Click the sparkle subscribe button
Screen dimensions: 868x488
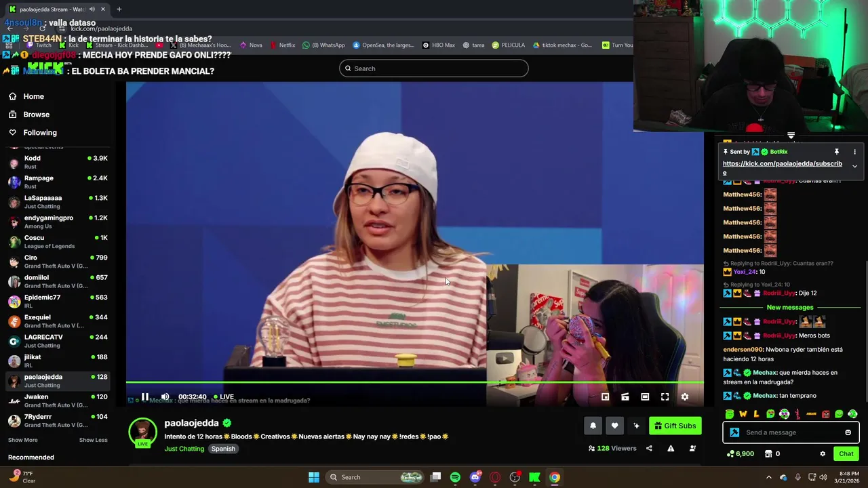(636, 426)
